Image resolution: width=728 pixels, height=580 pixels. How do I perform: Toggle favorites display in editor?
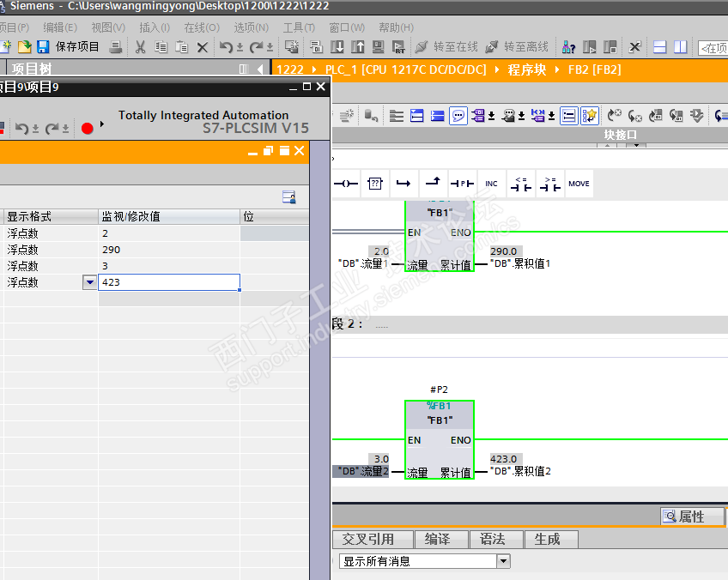pyautogui.click(x=589, y=116)
